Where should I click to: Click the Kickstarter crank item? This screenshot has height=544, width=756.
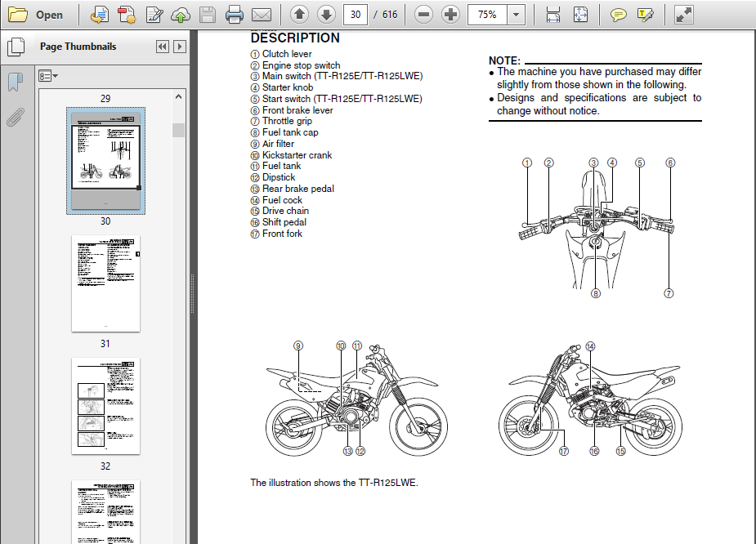click(x=291, y=155)
